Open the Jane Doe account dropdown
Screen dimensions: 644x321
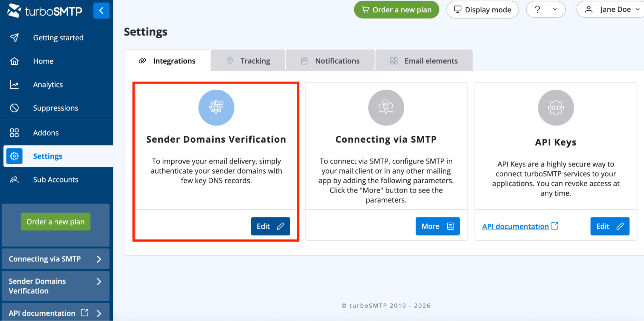610,10
